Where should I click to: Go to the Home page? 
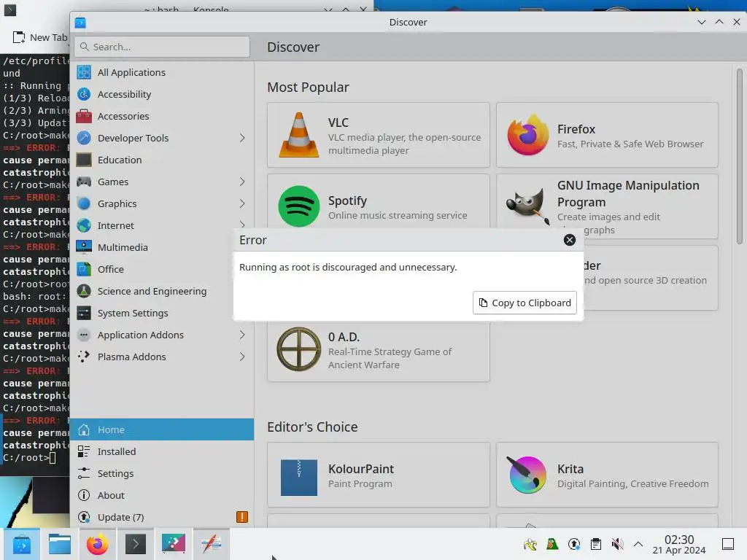click(x=162, y=429)
